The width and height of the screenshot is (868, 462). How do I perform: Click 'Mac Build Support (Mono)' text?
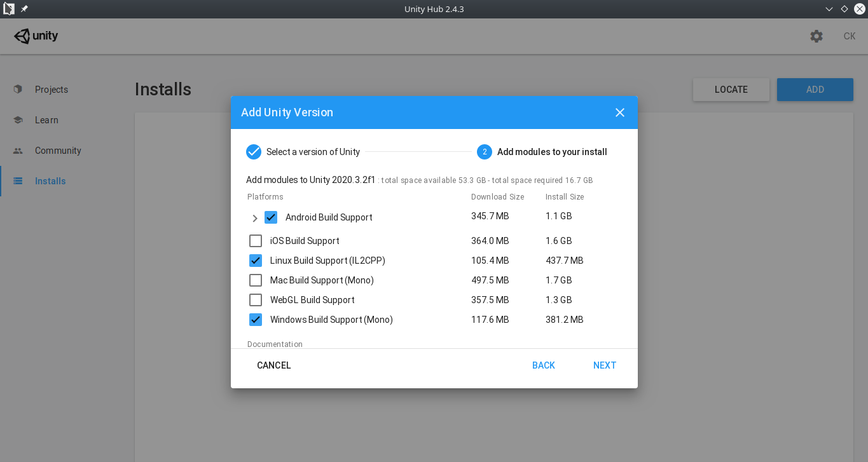(x=322, y=280)
